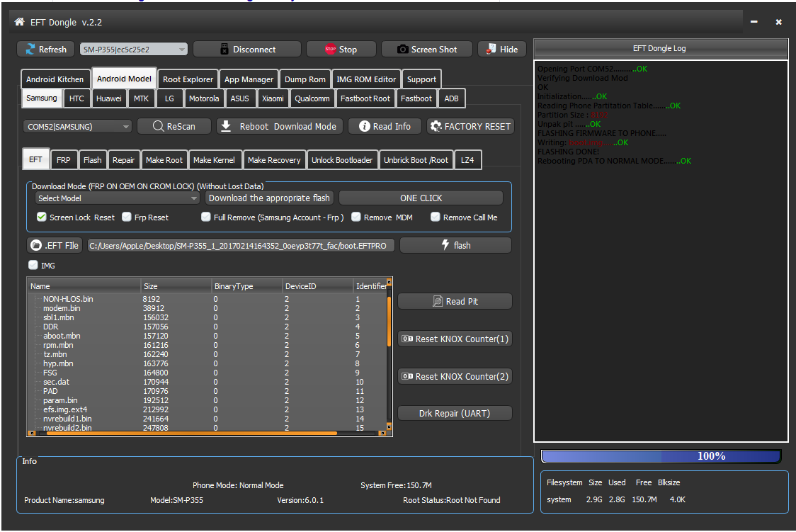Open the COM52|SAMSUNG port dropdown
This screenshot has width=796, height=532.
[x=77, y=126]
